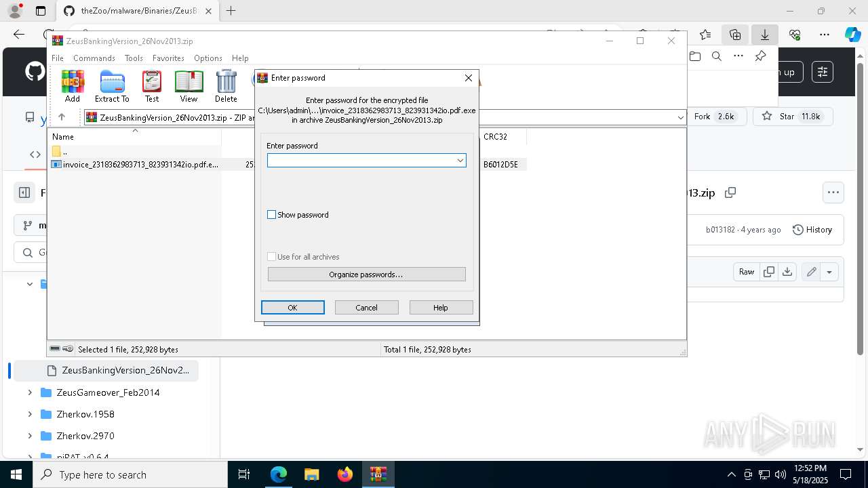The height and width of the screenshot is (488, 868).
Task: Open Copilot icon in Edge
Action: coord(852,35)
